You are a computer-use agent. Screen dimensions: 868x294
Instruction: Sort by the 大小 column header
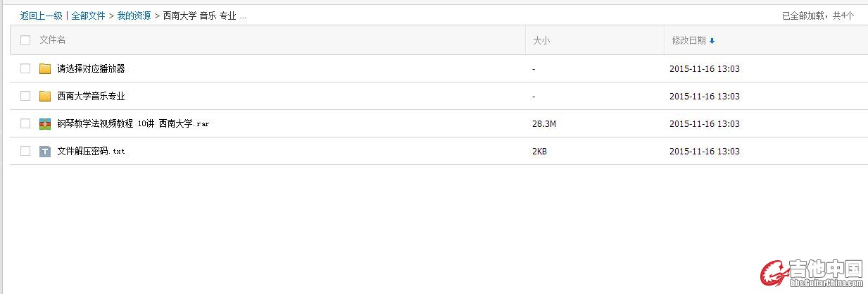[x=541, y=41]
